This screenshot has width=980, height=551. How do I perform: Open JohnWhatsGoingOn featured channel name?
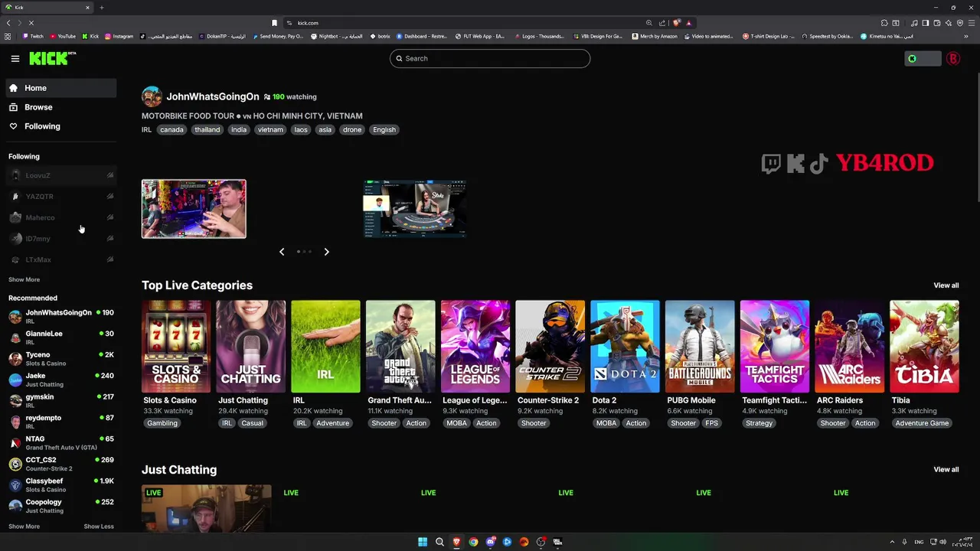213,96
